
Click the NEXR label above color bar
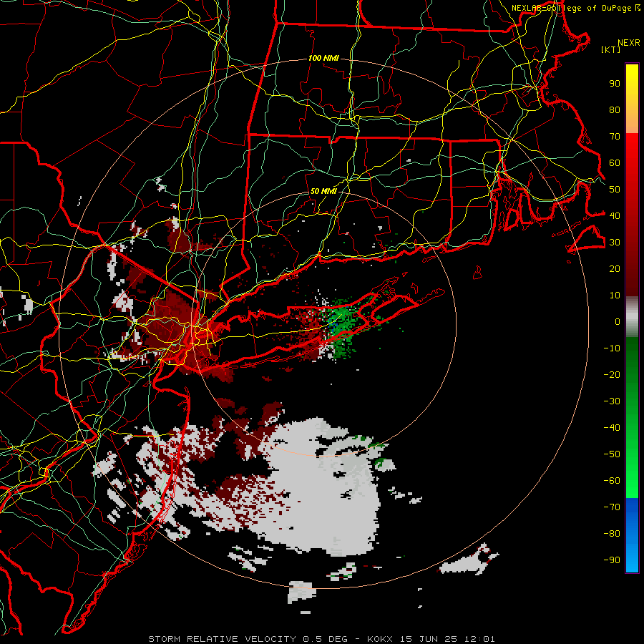click(x=629, y=43)
